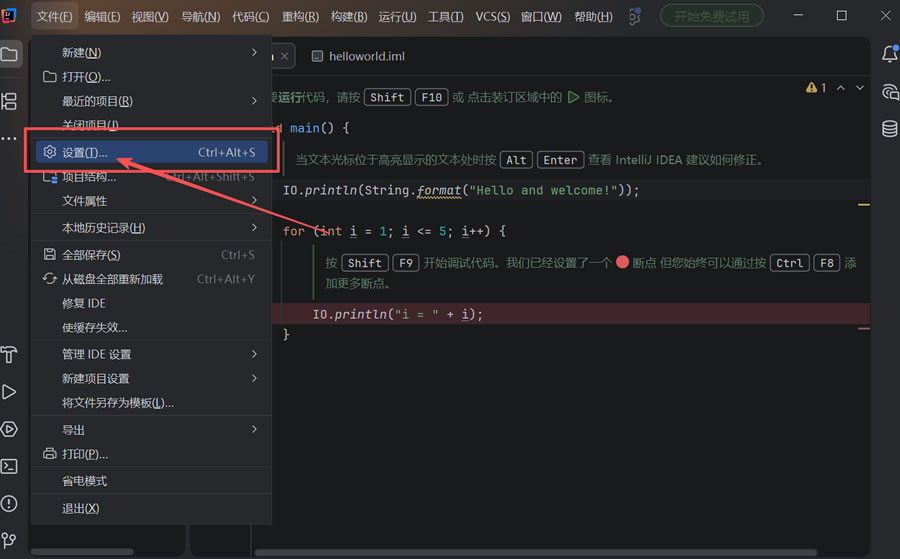Open the Build hammer tool icon
The height and width of the screenshot is (559, 900).
pos(9,355)
